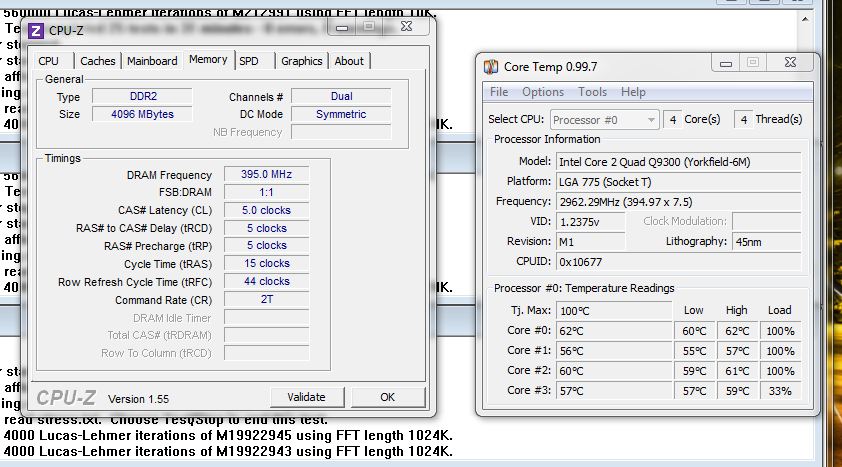Minimize the CPU-Z window

coord(343,27)
